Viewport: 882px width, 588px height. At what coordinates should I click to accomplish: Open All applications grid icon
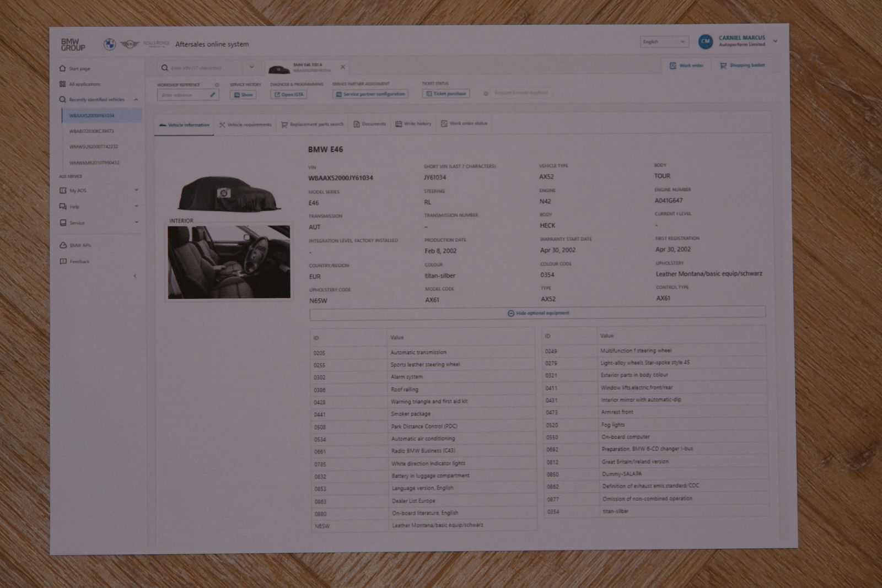62,84
